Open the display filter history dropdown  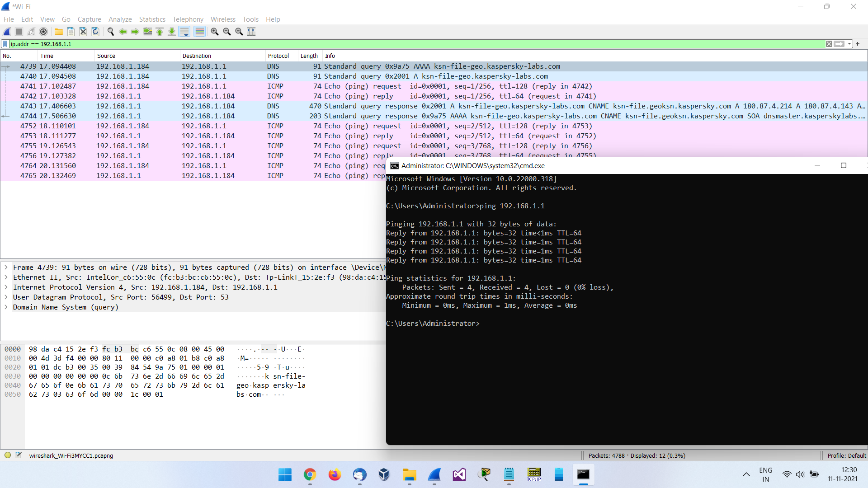coord(849,44)
